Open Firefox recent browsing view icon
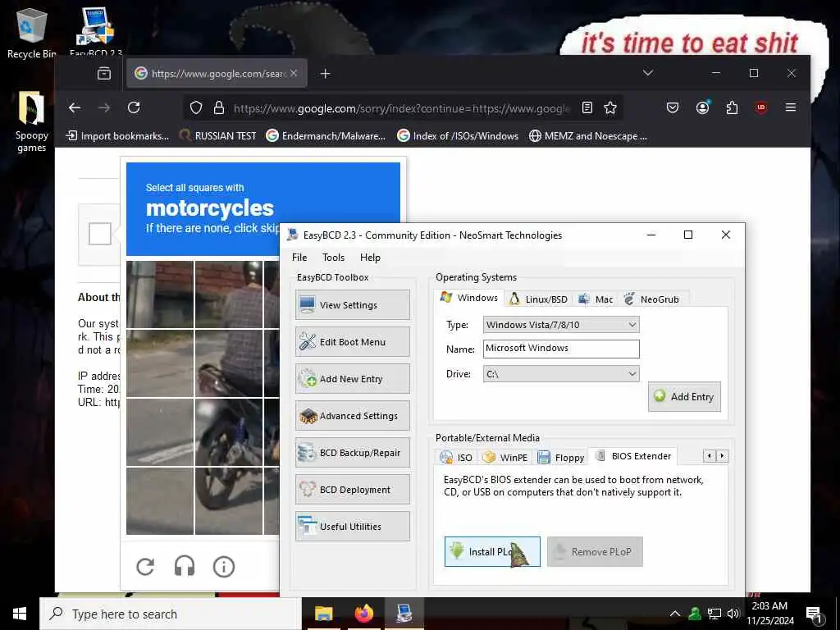This screenshot has height=630, width=840. (x=104, y=73)
